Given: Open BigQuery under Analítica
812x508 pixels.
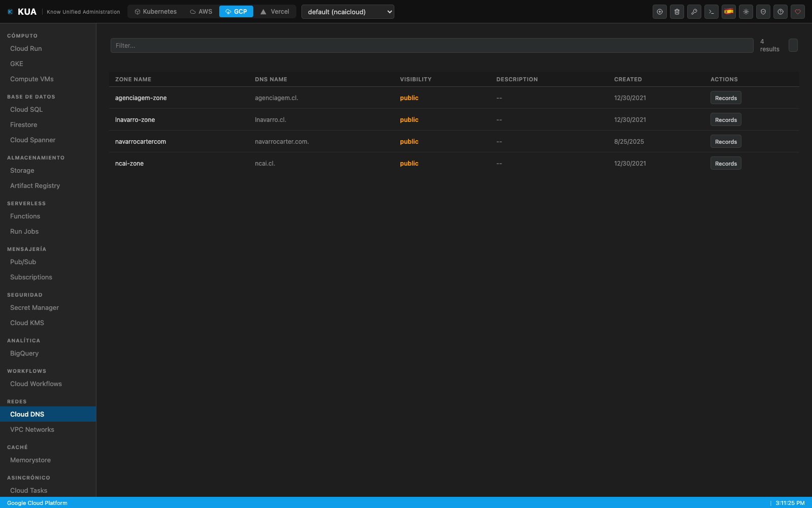Looking at the screenshot, I should [x=48, y=353].
